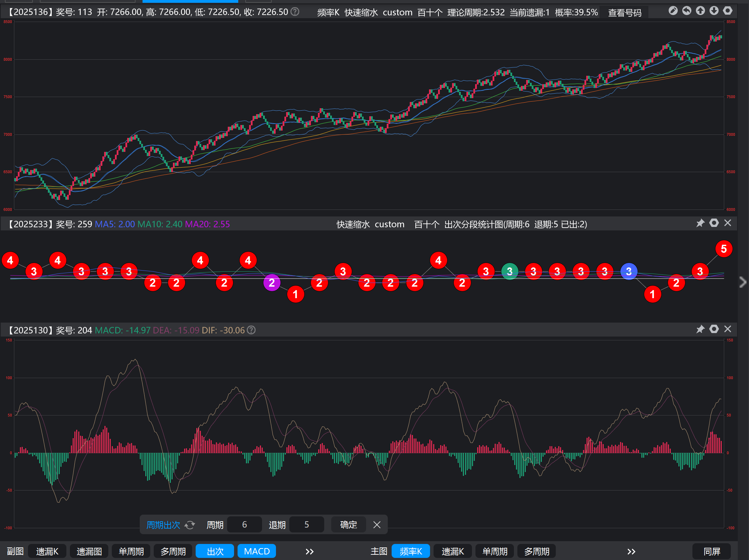Image resolution: width=749 pixels, height=560 pixels.
Task: Click the 查看号码 button
Action: pyautogui.click(x=625, y=13)
